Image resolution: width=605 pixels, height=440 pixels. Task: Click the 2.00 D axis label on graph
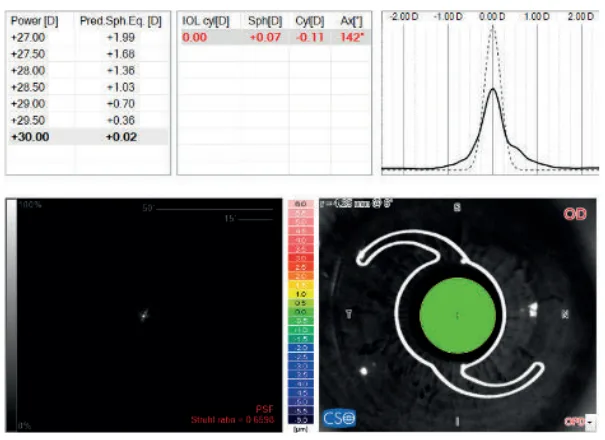(x=581, y=17)
